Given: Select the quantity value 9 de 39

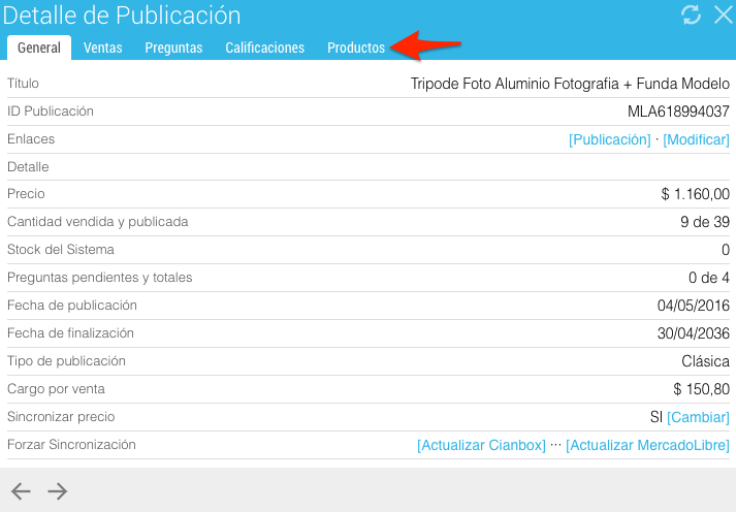Looking at the screenshot, I should pos(705,222).
